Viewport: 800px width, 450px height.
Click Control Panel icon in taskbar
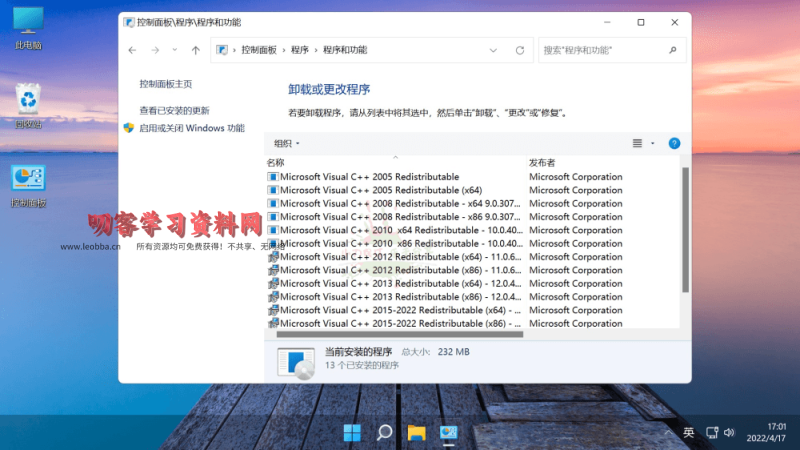click(448, 433)
